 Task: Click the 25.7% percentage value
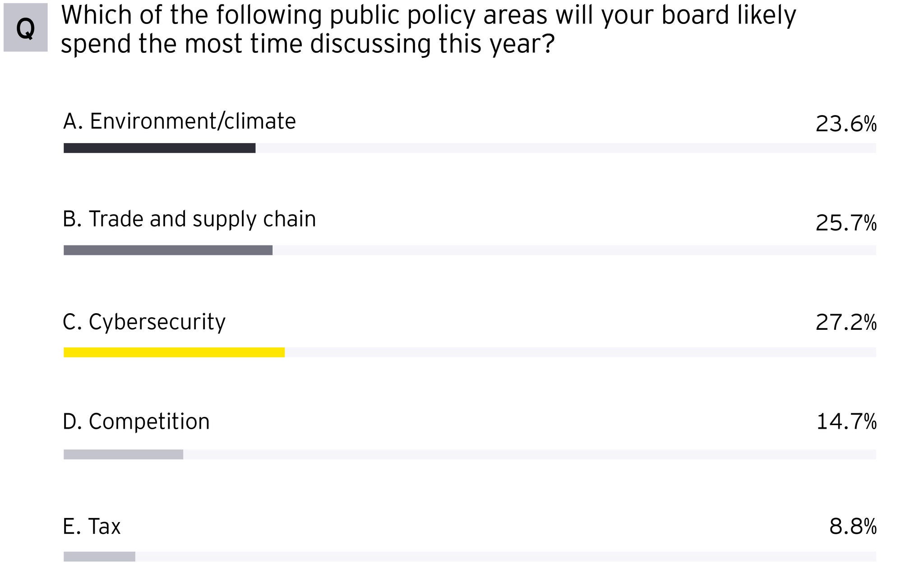[846, 223]
